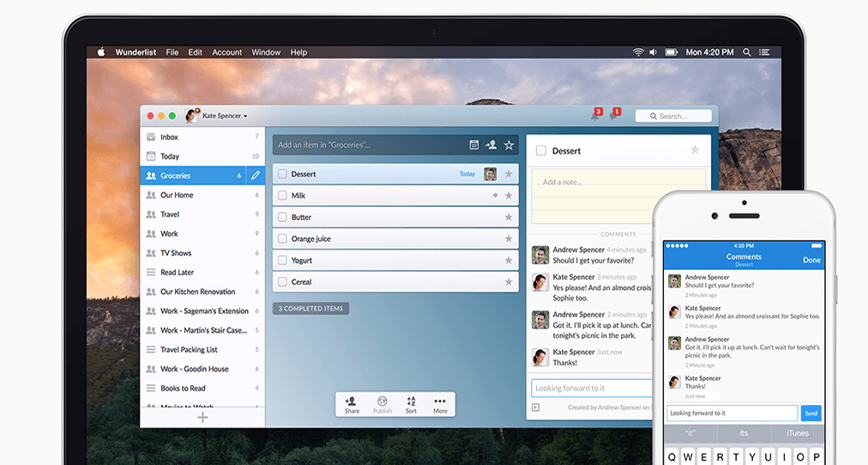868x465 pixels.
Task: Open Spotlight search magnifier icon
Action: pyautogui.click(x=747, y=52)
